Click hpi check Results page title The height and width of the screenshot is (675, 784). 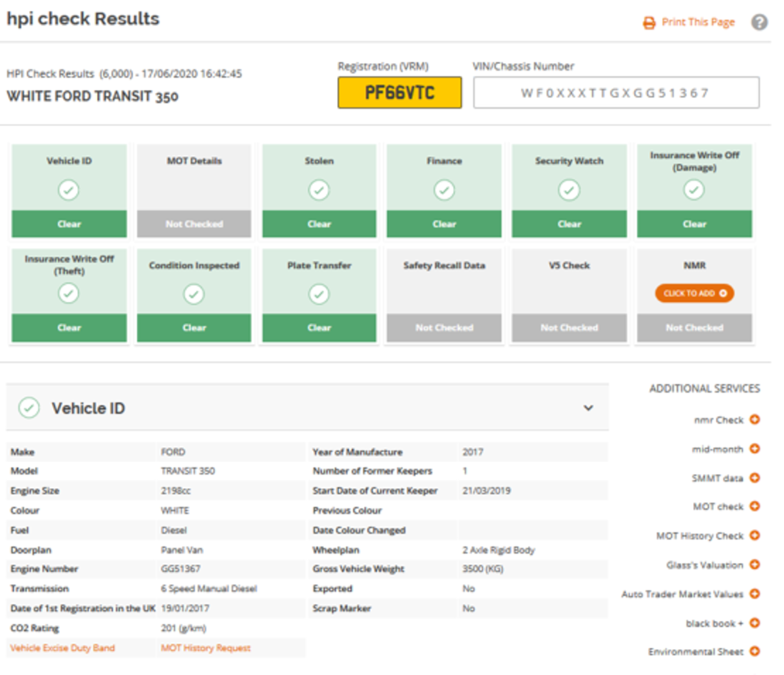83,19
